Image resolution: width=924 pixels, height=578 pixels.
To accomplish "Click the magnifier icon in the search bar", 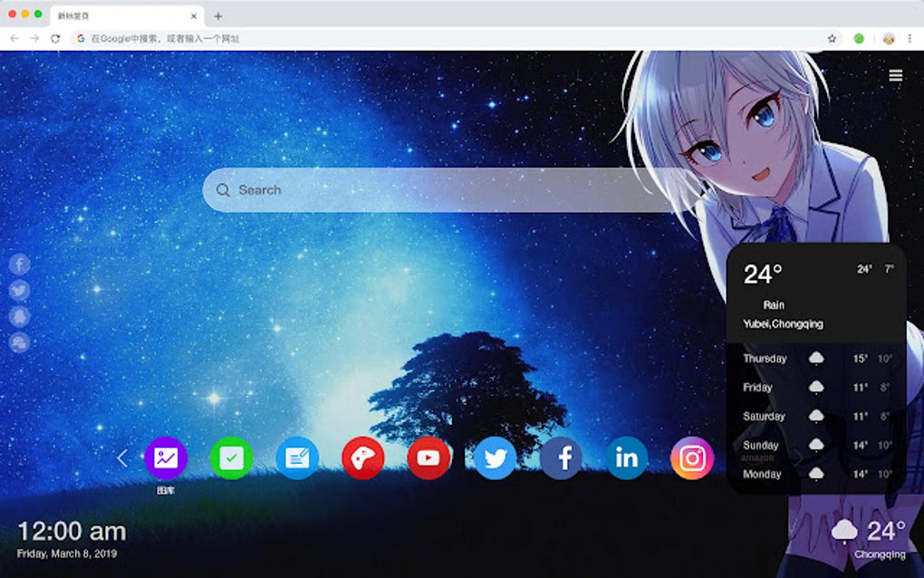I will pyautogui.click(x=223, y=190).
